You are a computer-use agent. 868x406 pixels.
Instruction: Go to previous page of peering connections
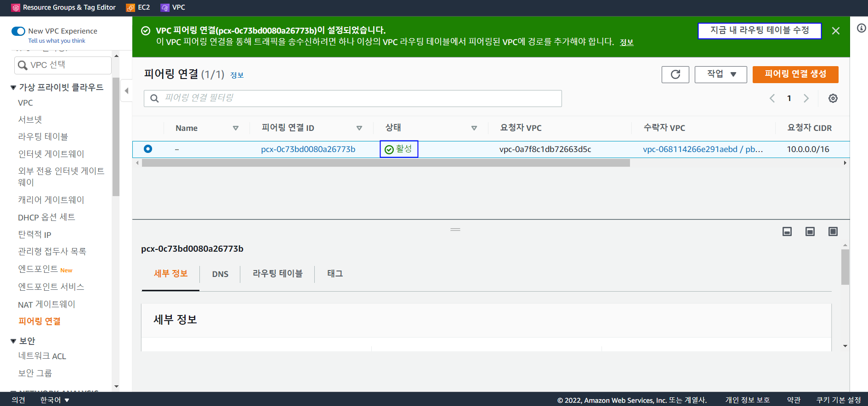[x=772, y=98]
